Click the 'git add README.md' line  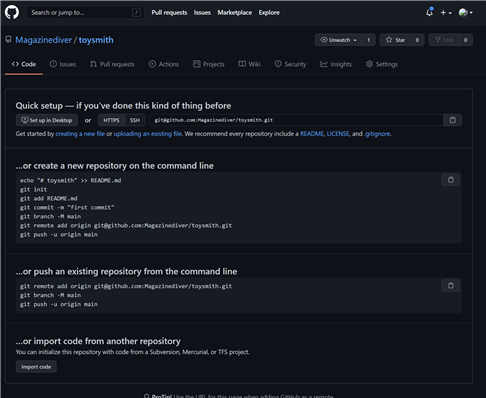click(49, 198)
